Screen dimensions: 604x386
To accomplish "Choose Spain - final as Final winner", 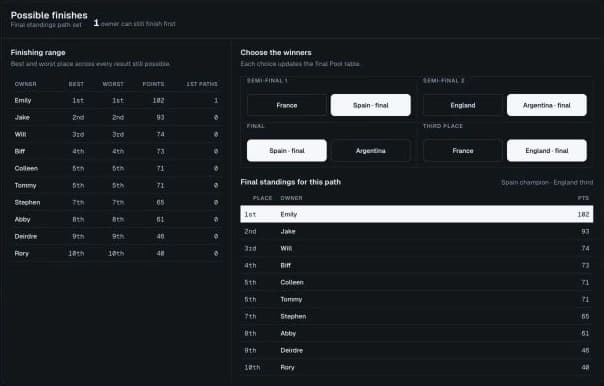I will (x=287, y=151).
